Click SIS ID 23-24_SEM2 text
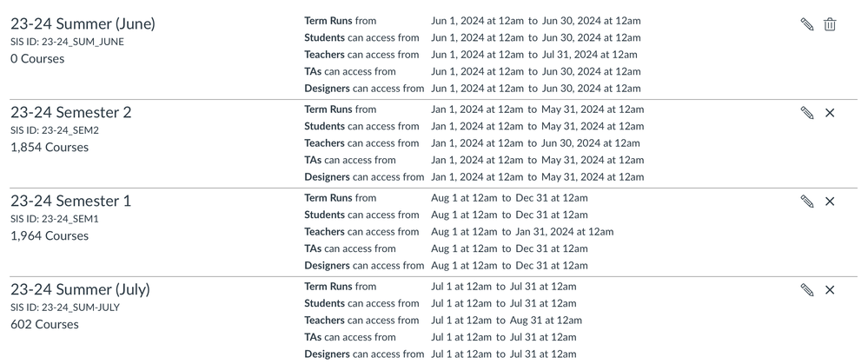 pos(55,130)
